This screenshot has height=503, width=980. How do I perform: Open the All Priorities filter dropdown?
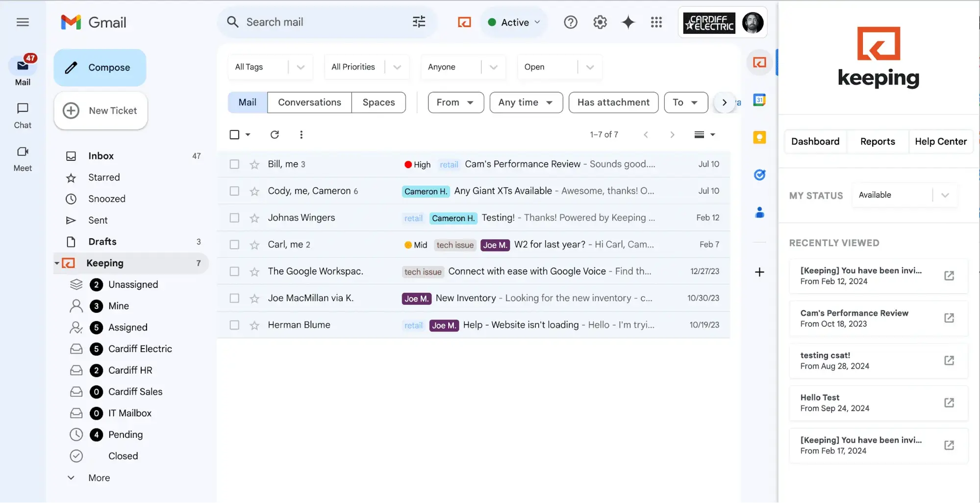(x=396, y=67)
